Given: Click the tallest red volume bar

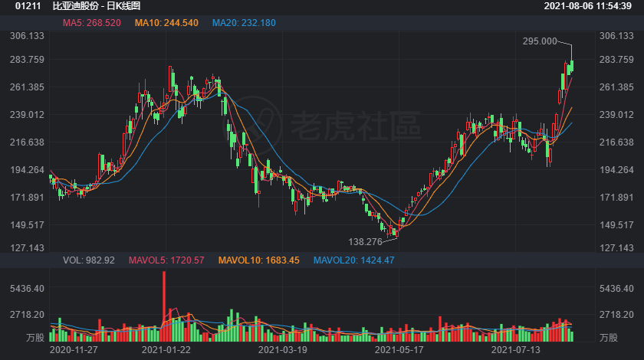Looking at the screenshot, I should coord(164,306).
